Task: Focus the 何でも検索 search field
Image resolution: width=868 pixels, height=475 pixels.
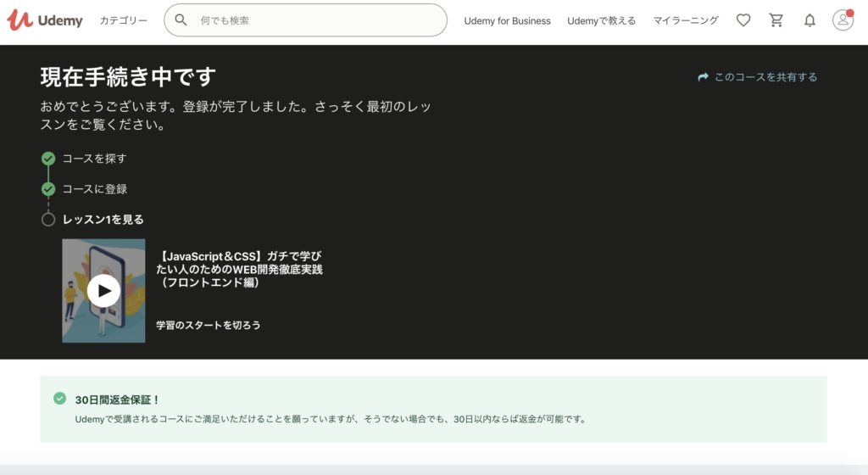Action: pyautogui.click(x=305, y=20)
